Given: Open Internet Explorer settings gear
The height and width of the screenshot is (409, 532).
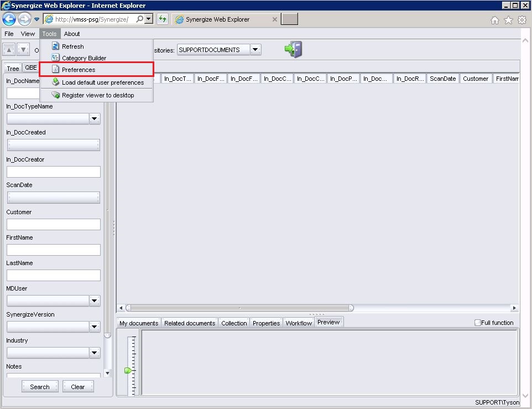Looking at the screenshot, I should (x=522, y=20).
